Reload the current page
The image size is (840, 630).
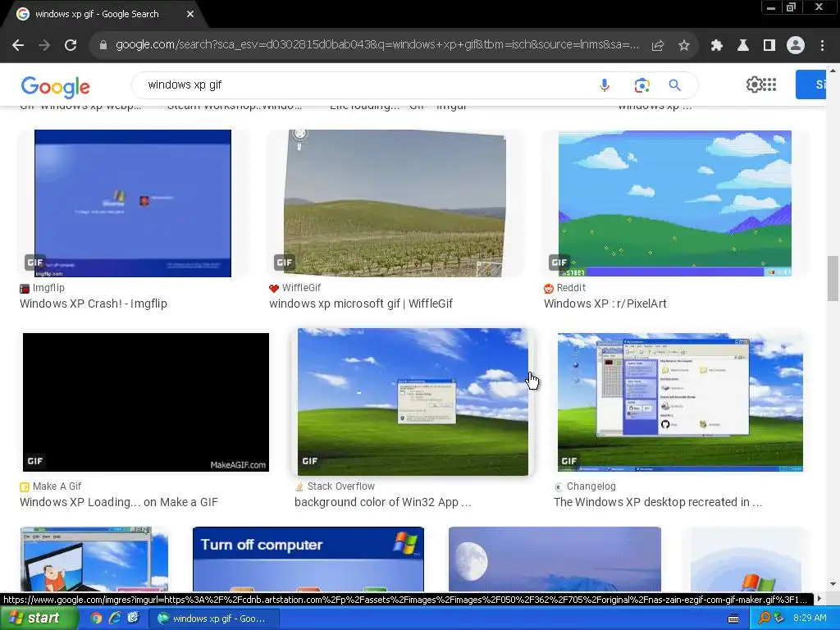[x=71, y=45]
